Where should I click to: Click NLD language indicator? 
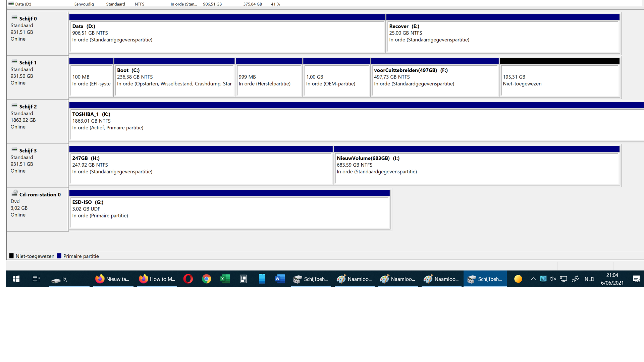pos(589,279)
